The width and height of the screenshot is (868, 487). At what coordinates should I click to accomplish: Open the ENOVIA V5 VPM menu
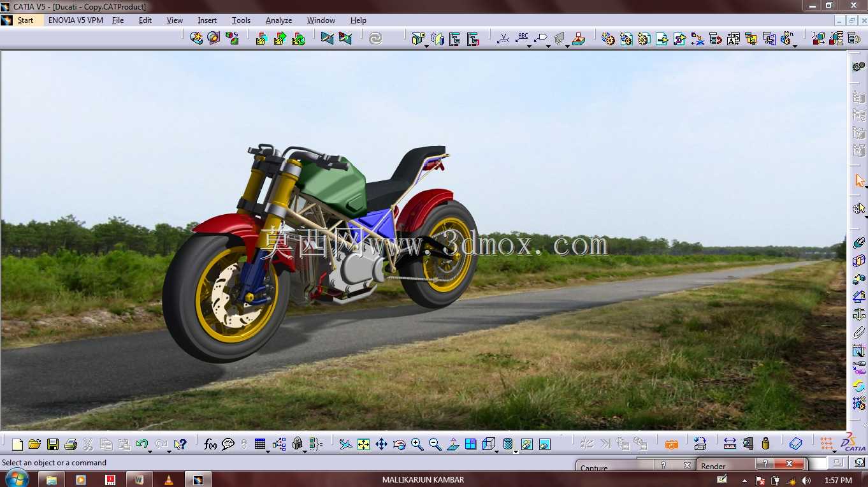pyautogui.click(x=76, y=20)
